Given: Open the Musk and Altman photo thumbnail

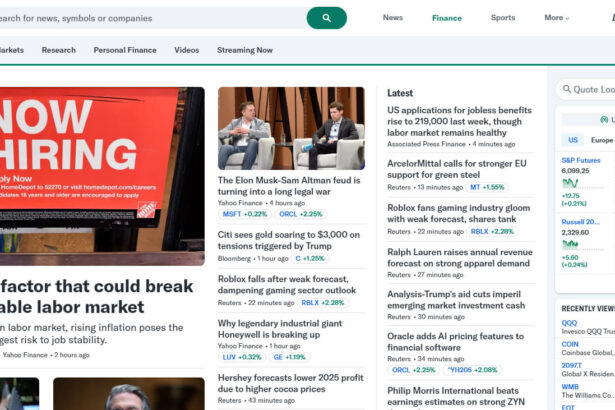Looking at the screenshot, I should (291, 128).
